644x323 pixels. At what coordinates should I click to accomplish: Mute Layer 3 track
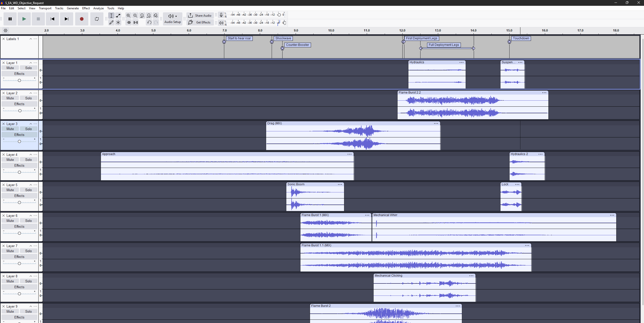10,129
